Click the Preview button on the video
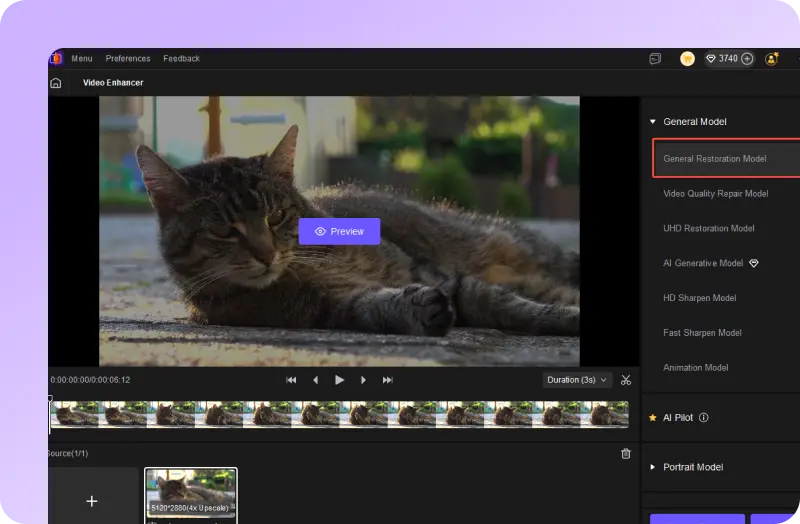This screenshot has width=800, height=524. [339, 231]
